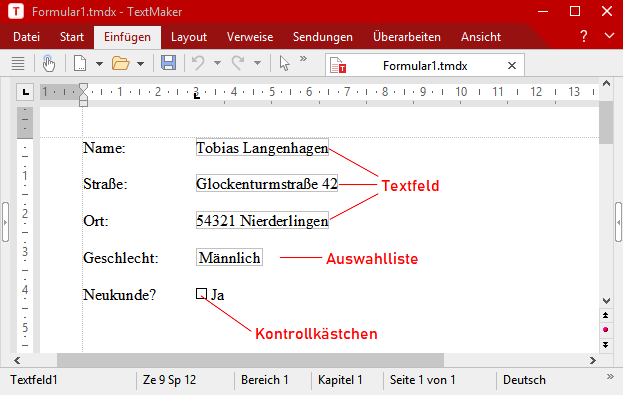Expand the new document dropdown arrow
This screenshot has width=623, height=395.
pos(99,64)
